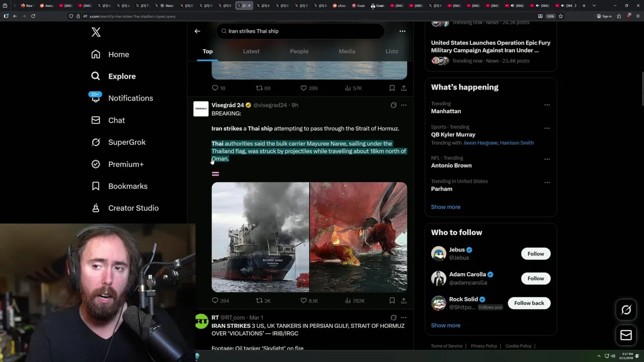Open Terms of Service footer link
The image size is (644, 362).
(446, 346)
